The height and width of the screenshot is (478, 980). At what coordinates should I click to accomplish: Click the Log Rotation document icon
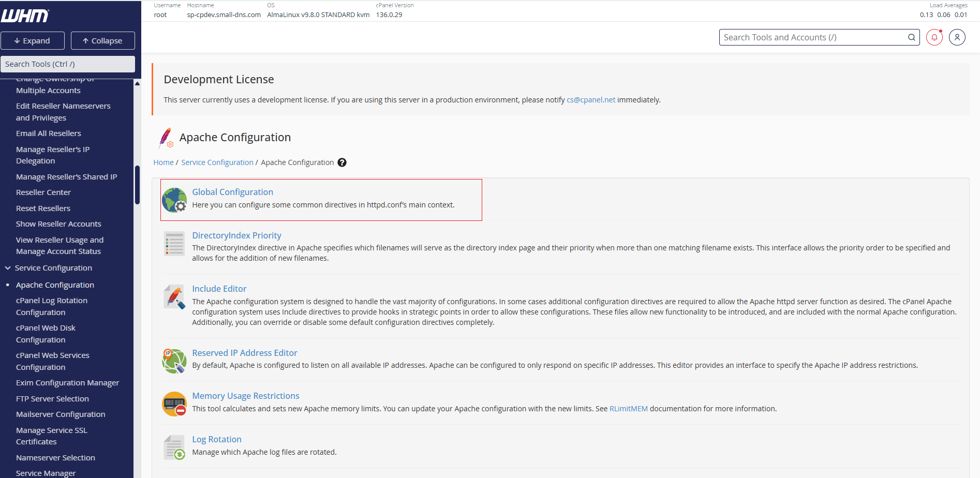click(x=174, y=447)
